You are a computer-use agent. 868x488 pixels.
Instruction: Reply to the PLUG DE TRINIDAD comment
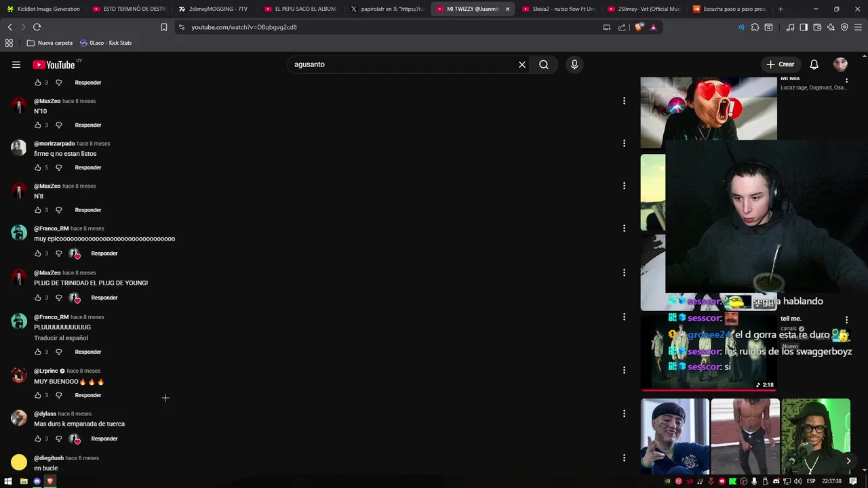(x=104, y=298)
